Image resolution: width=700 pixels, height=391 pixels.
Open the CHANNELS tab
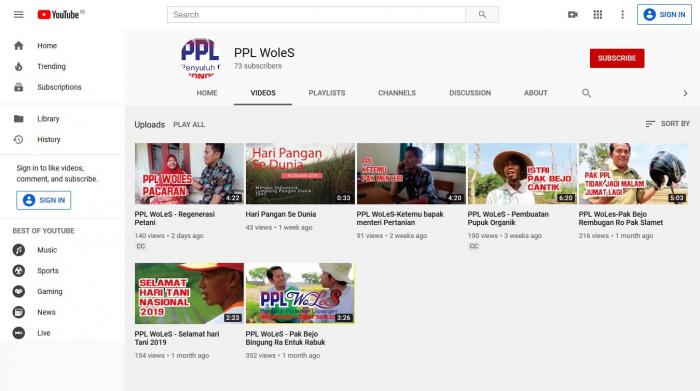click(397, 93)
